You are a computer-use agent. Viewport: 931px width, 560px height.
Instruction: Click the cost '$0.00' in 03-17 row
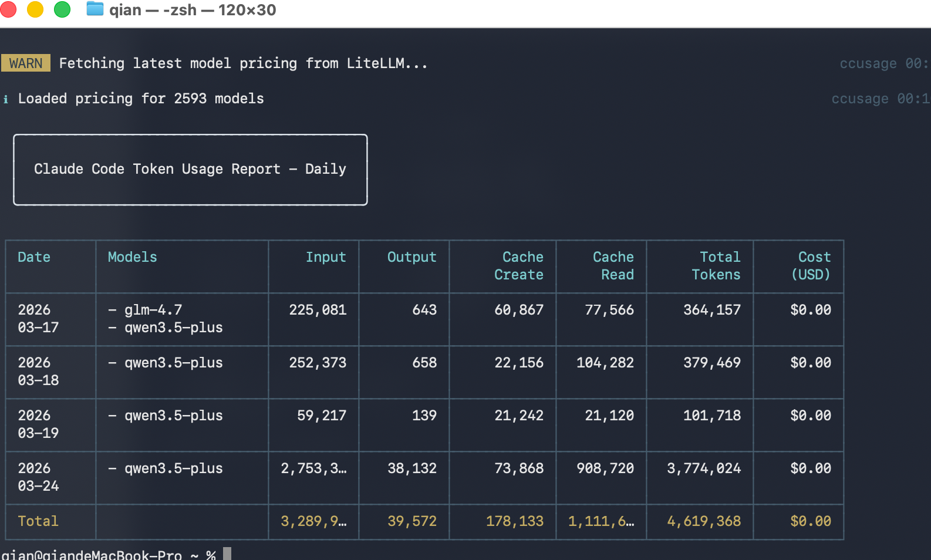[x=811, y=310]
